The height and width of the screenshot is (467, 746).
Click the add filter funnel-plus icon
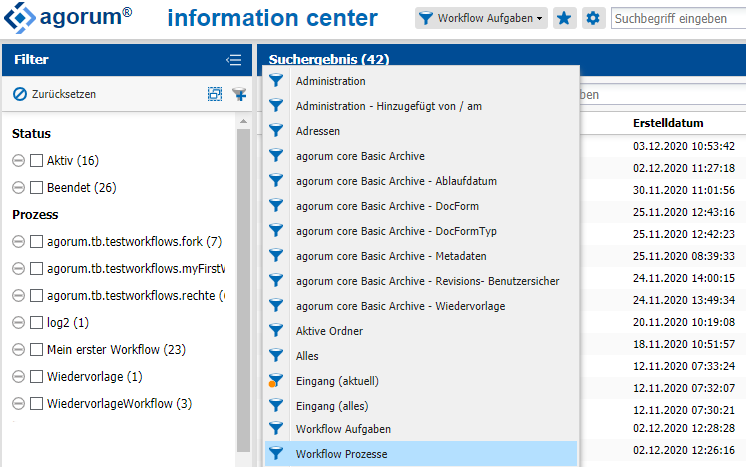(x=239, y=94)
